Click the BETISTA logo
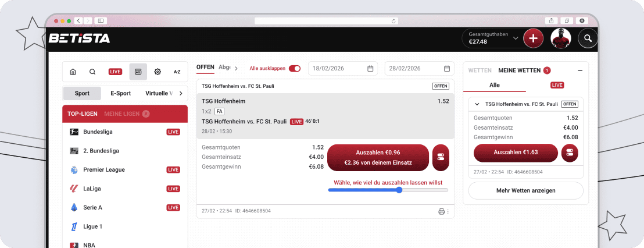 point(79,38)
